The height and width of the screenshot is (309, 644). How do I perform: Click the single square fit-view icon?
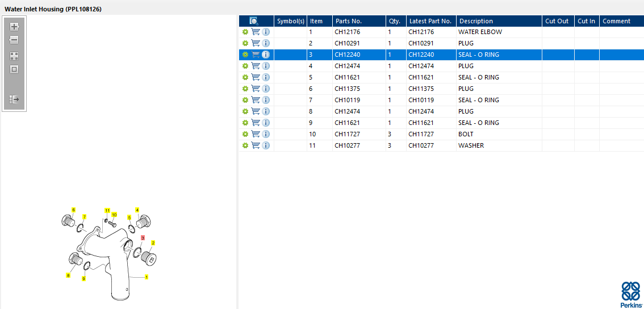14,69
